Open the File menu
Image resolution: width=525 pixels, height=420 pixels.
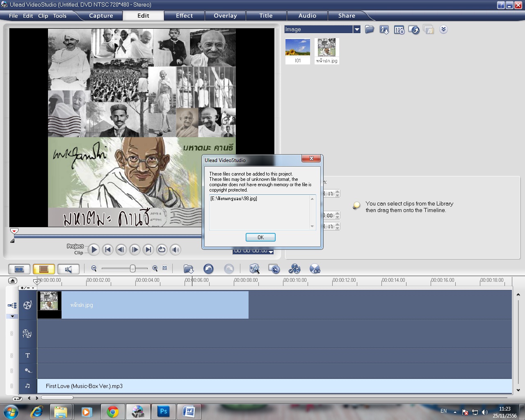pyautogui.click(x=14, y=16)
